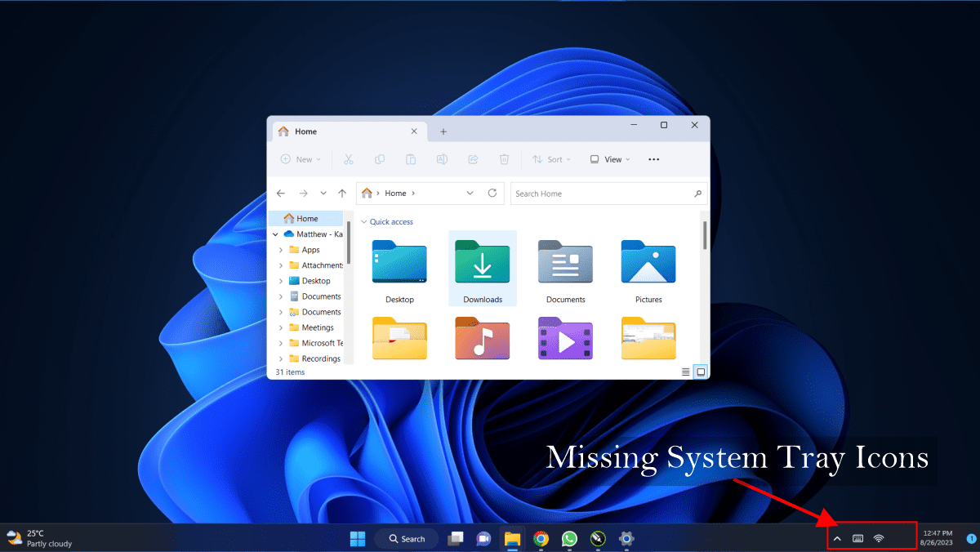Click the search magnifier in Search Home box
Image resolution: width=980 pixels, height=552 pixels.
[698, 194]
